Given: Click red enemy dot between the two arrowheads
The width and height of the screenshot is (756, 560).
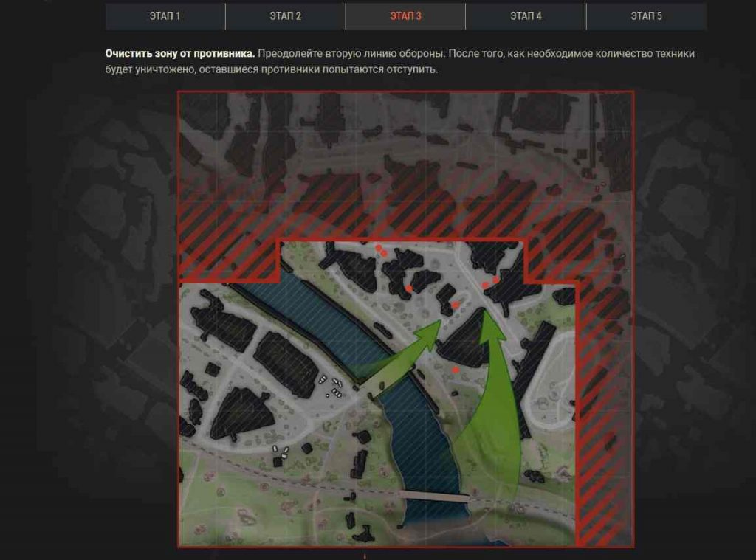Looking at the screenshot, I should 456,305.
